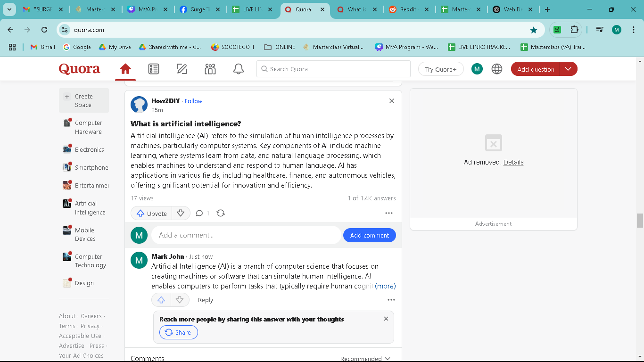Open more options for Mark John's comment
Screen dimensions: 644x362
[x=391, y=300]
